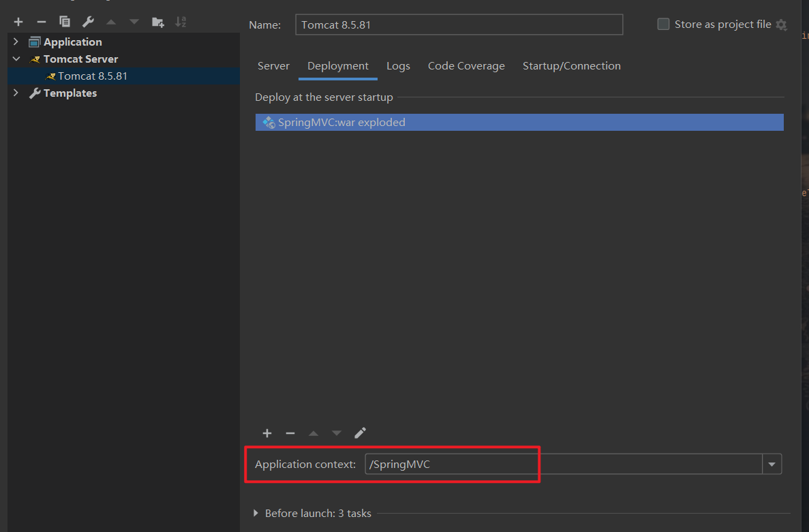The image size is (809, 532).
Task: Switch to the Server tab
Action: pyautogui.click(x=273, y=66)
